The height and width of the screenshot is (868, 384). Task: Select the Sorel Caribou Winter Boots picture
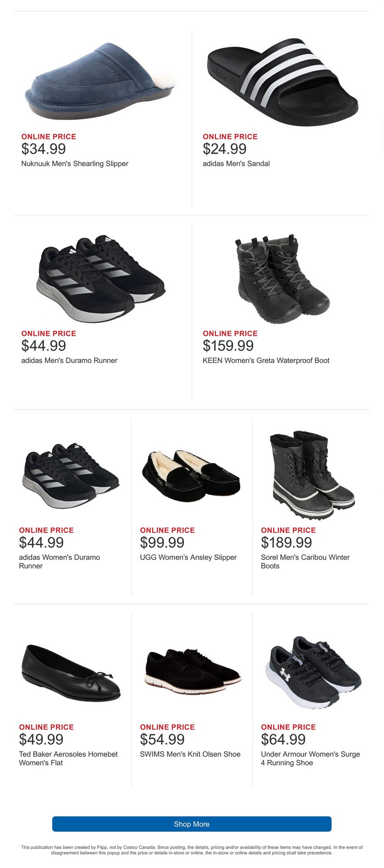(x=312, y=474)
